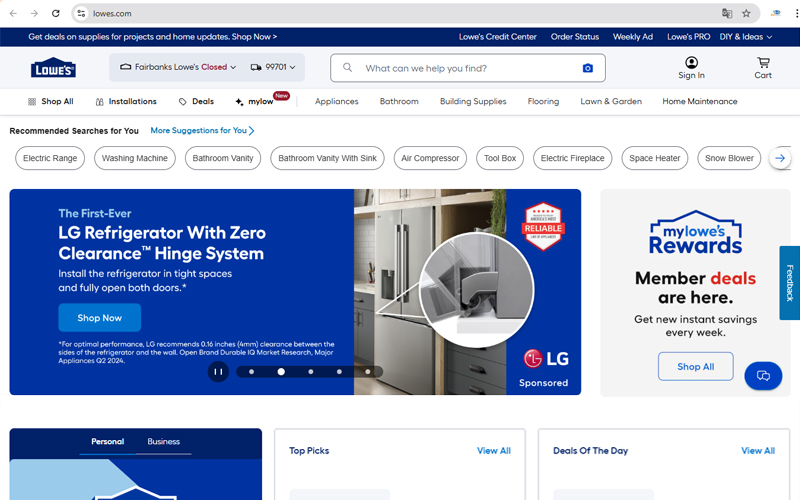Viewport: 800px width, 500px height.
Task: Select the Air Compressor search chip
Action: tap(430, 158)
